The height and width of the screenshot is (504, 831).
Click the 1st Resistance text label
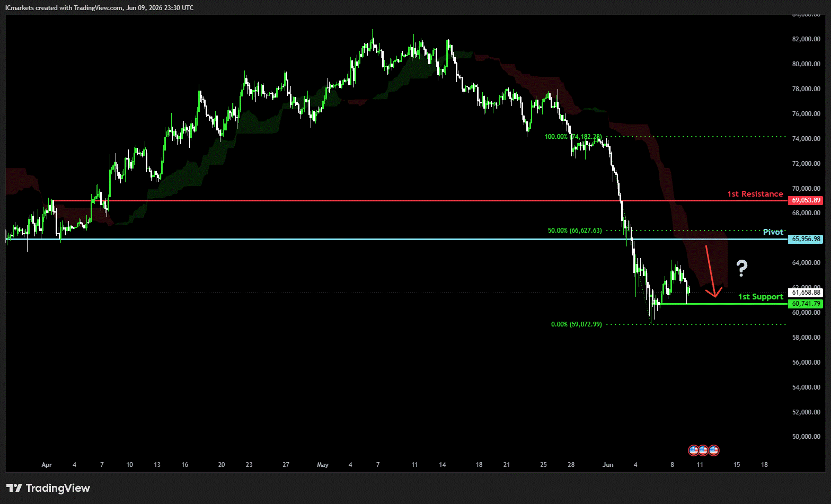[x=755, y=194]
